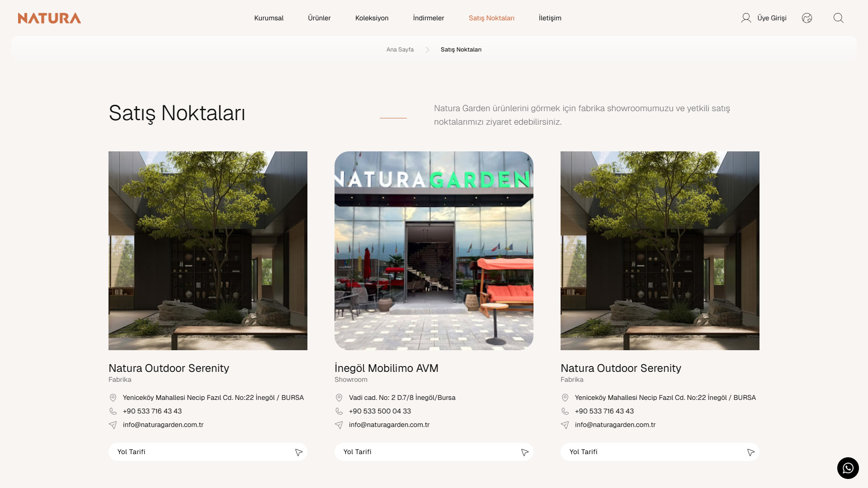Click the WhatsApp chat icon

click(x=848, y=468)
